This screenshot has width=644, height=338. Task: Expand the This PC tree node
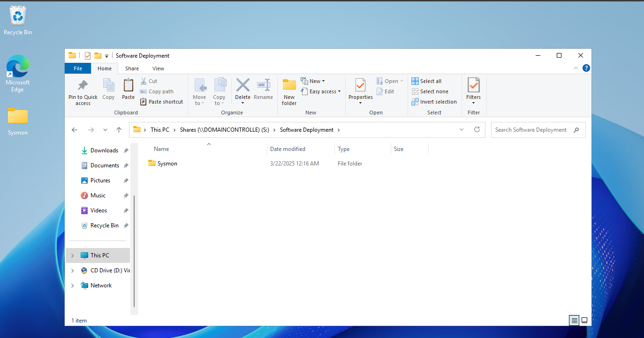pyautogui.click(x=72, y=255)
